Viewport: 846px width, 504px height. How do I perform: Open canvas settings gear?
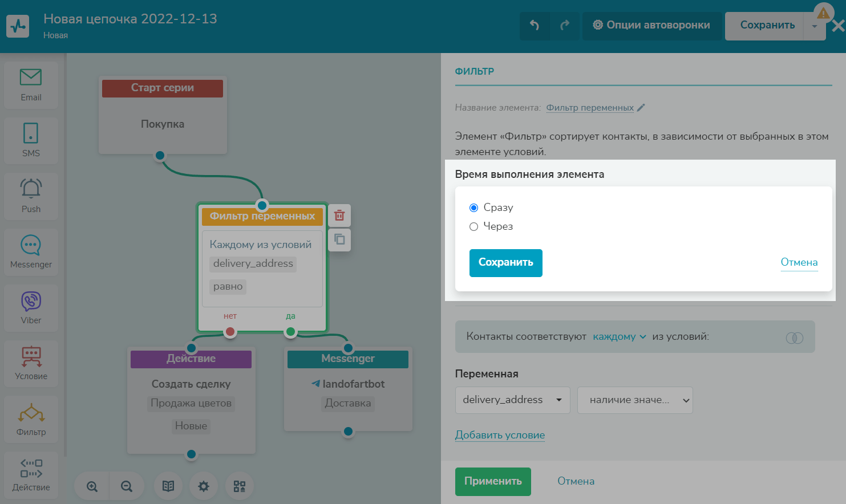pos(204,486)
